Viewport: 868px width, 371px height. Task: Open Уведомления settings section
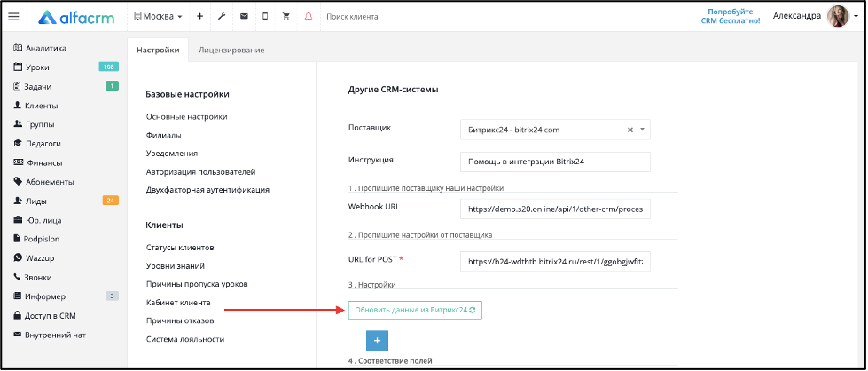(x=172, y=153)
